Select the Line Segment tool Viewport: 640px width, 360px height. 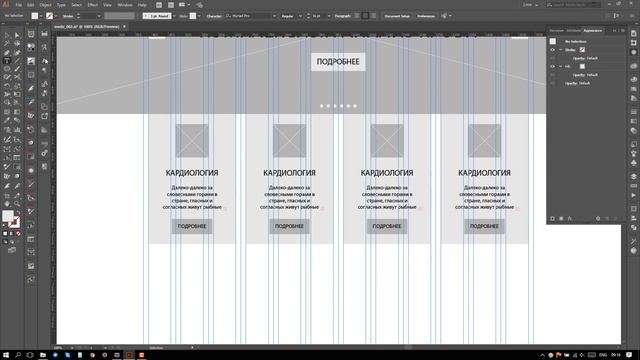[17, 61]
